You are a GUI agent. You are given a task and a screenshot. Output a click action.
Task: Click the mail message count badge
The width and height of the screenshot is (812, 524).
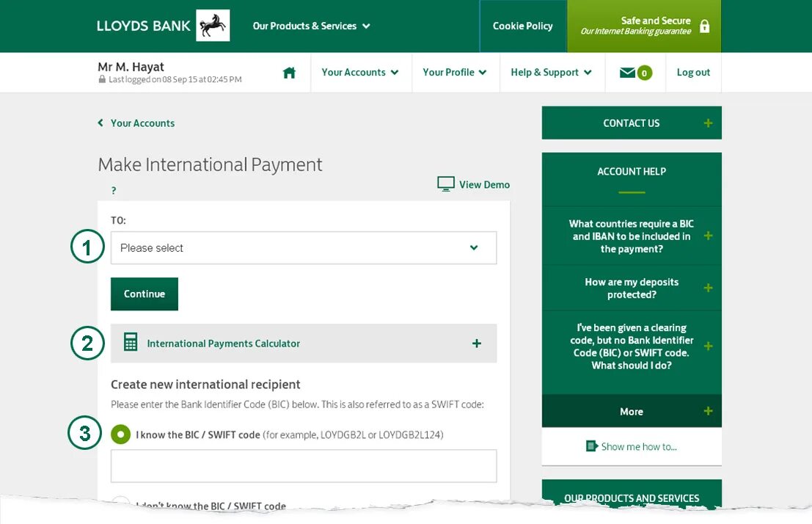(x=644, y=73)
